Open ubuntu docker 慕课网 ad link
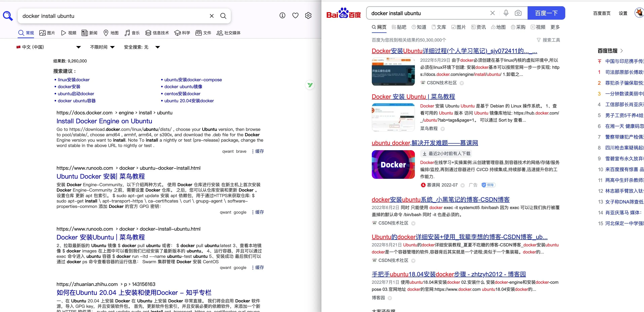This screenshot has height=312, width=644. [424, 143]
